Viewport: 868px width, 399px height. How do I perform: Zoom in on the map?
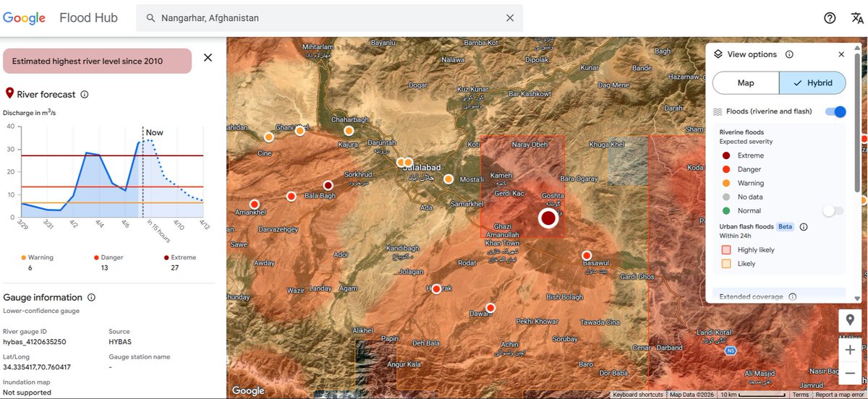pos(850,350)
